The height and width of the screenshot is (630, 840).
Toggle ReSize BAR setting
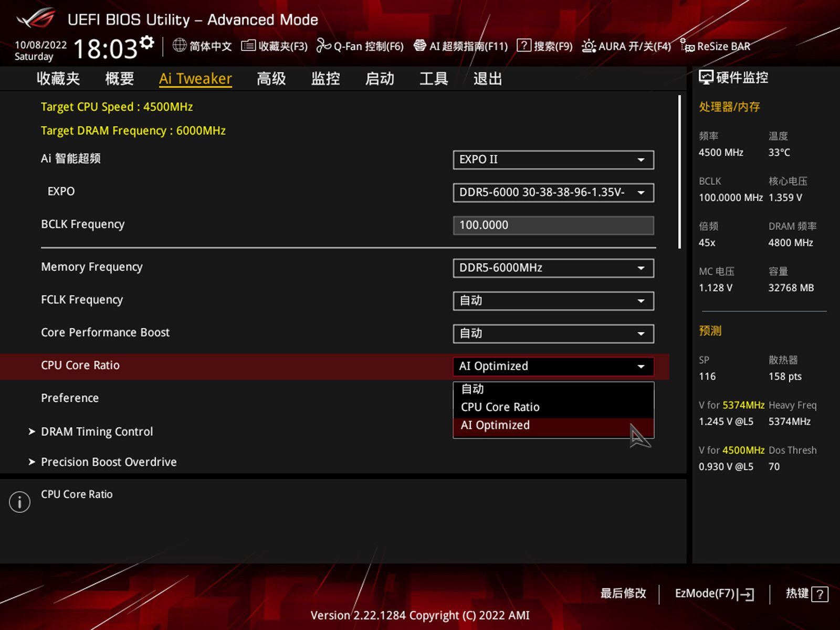(715, 46)
